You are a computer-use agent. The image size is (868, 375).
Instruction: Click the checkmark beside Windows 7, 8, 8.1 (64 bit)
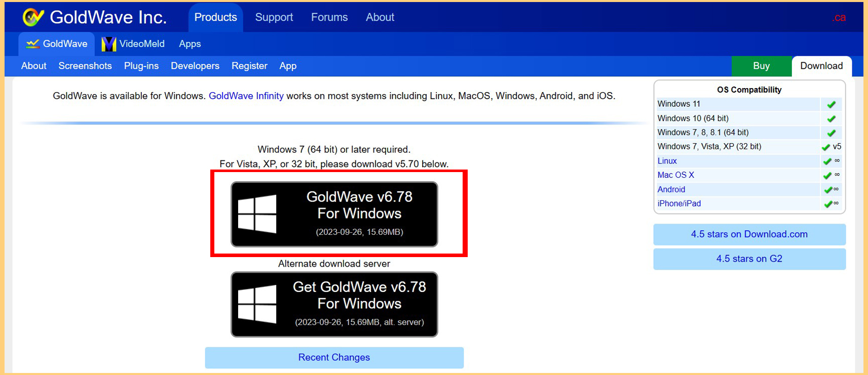point(831,133)
